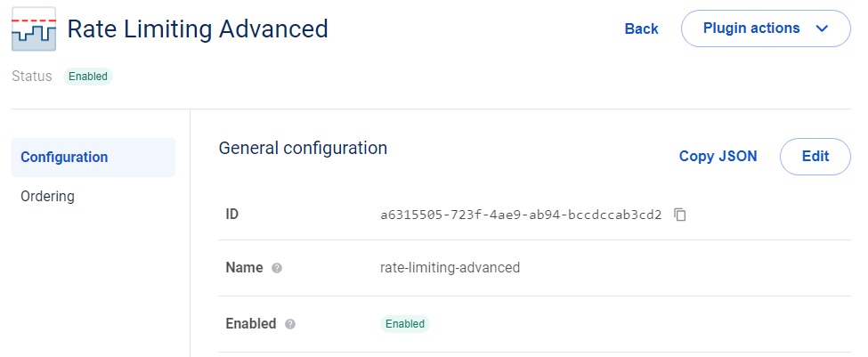This screenshot has width=868, height=357.
Task: Switch to the Ordering tab
Action: click(x=47, y=196)
